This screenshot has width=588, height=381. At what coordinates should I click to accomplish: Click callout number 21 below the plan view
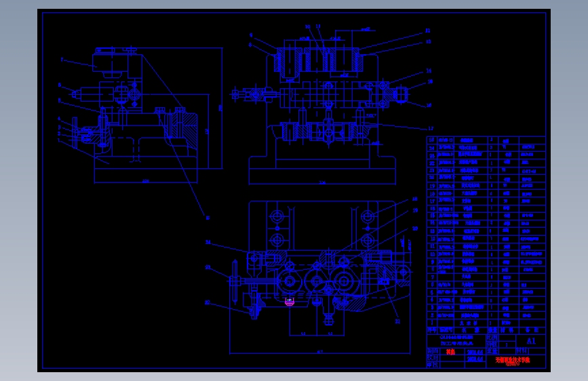tap(397, 321)
